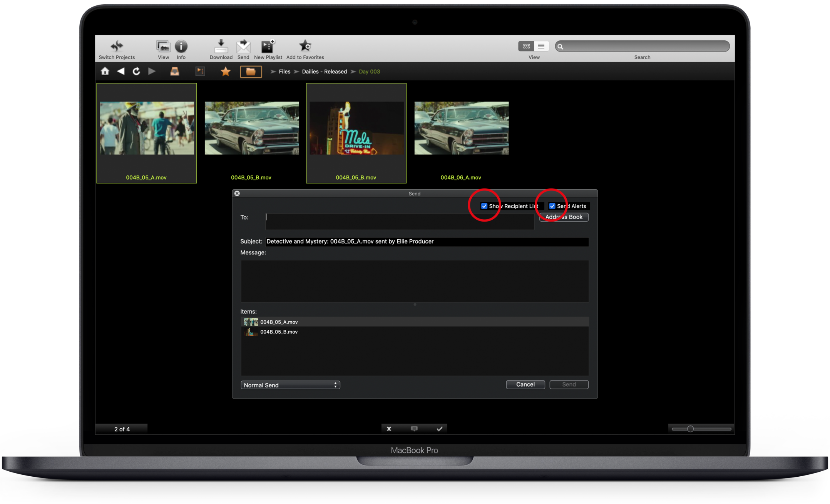Adjust the thumbnail size slider
The image size is (830, 504).
tap(690, 429)
